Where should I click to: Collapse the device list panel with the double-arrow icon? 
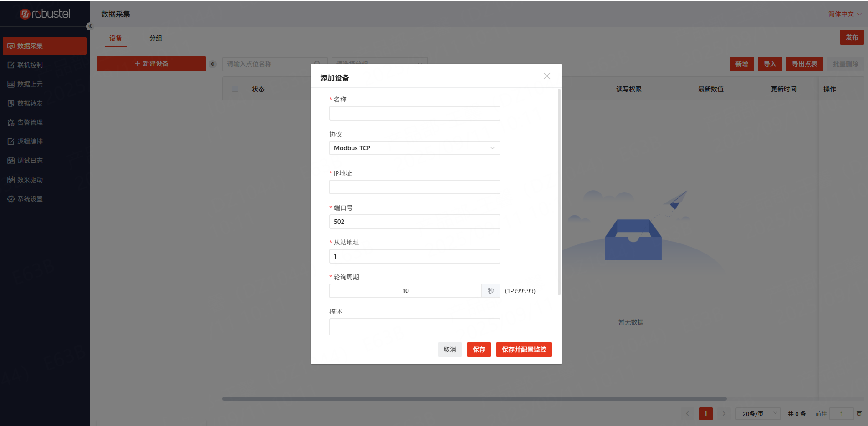tap(213, 64)
